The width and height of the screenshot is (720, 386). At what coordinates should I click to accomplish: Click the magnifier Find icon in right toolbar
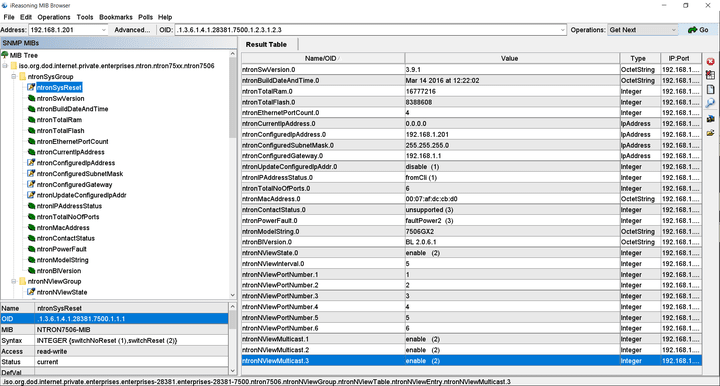[710, 103]
